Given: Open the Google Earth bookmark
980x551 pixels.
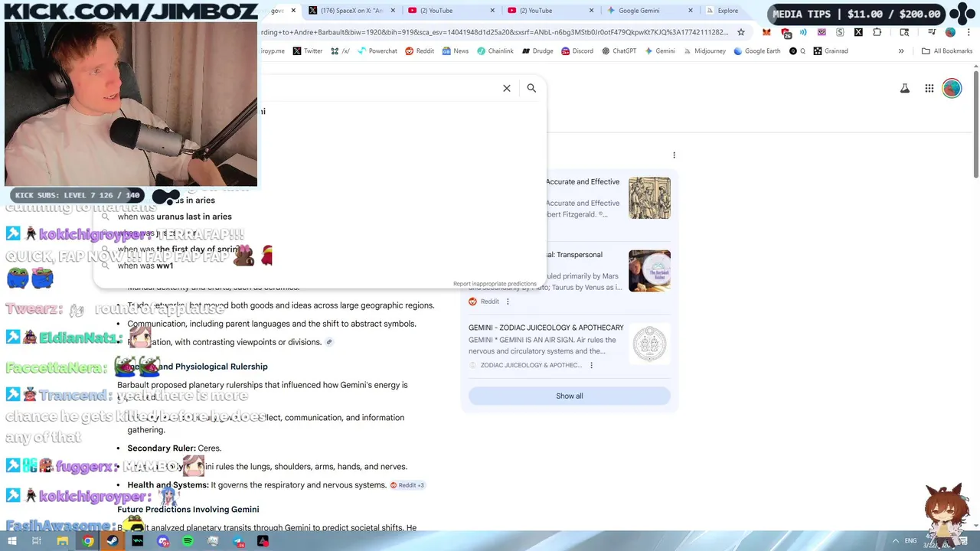Looking at the screenshot, I should [758, 51].
